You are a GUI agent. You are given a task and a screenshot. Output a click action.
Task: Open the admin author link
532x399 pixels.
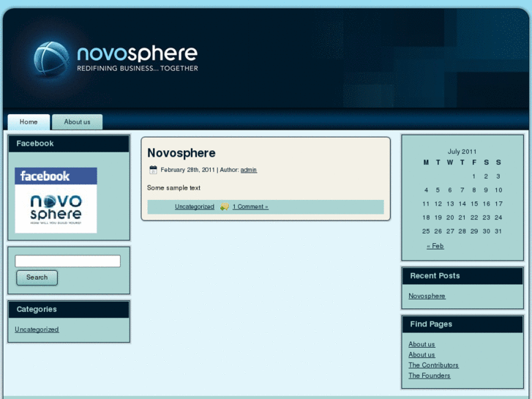[248, 170]
